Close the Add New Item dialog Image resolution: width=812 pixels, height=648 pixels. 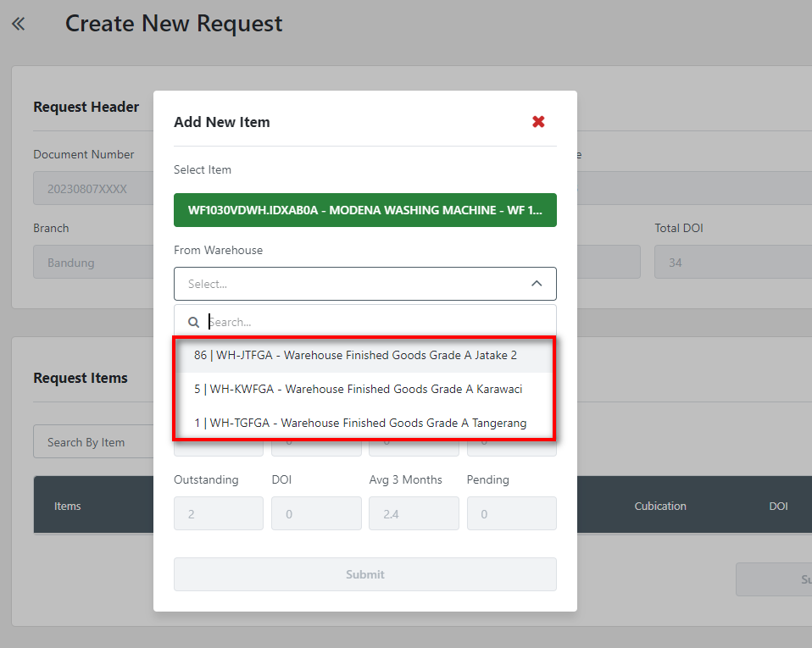click(x=538, y=122)
